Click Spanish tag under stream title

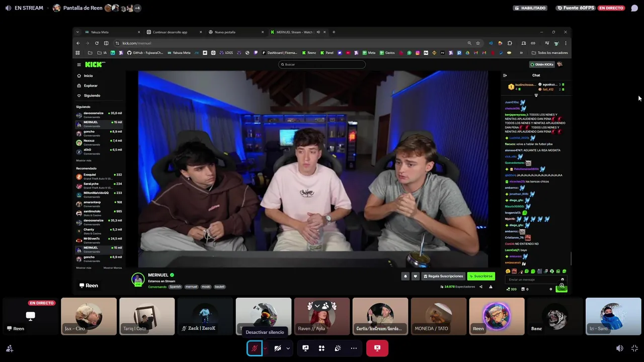(175, 287)
